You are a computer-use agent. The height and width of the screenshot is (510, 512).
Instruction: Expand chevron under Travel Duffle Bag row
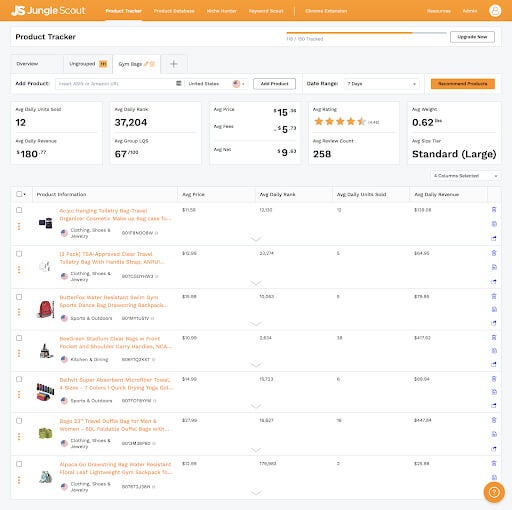[256, 449]
